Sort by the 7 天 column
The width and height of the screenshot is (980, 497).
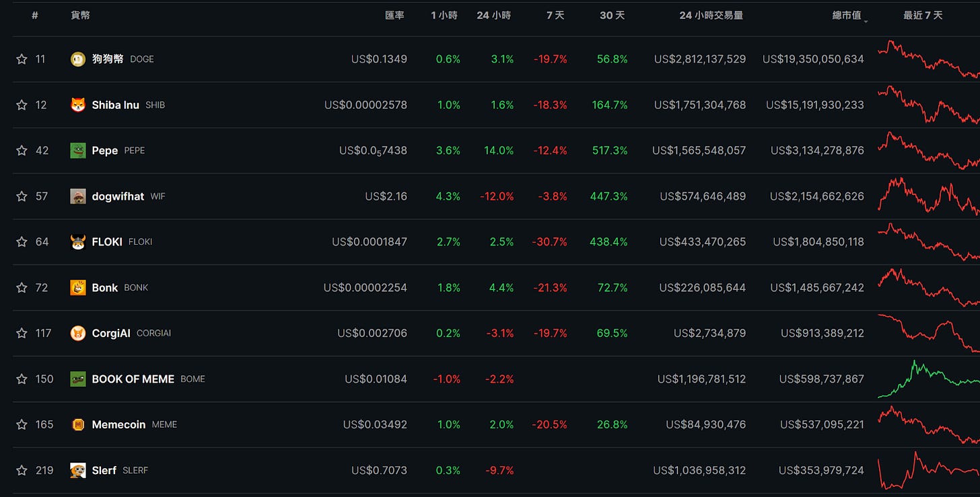click(555, 15)
